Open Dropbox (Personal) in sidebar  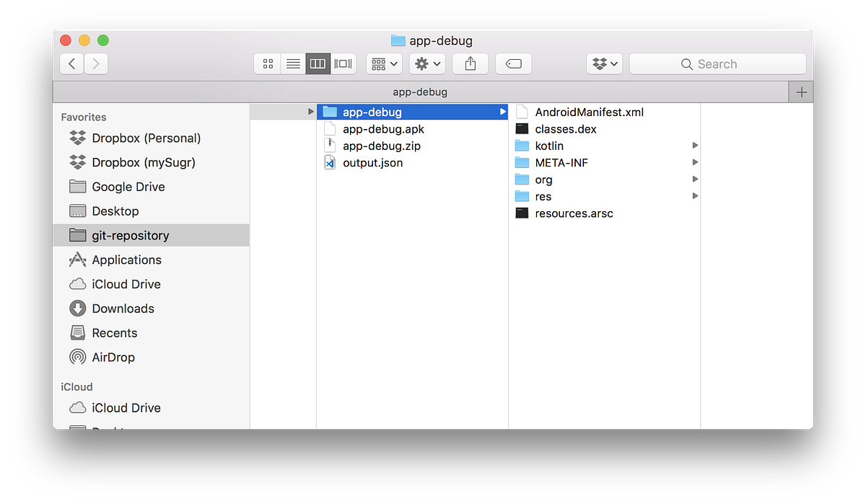[x=152, y=138]
